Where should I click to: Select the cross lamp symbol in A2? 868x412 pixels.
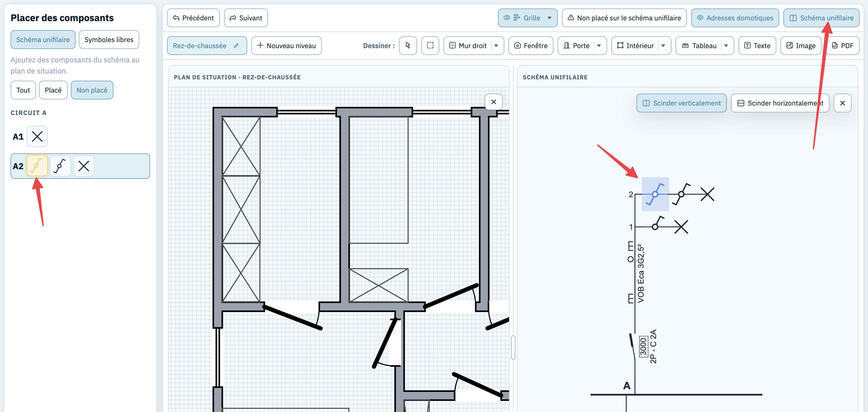pyautogui.click(x=84, y=166)
